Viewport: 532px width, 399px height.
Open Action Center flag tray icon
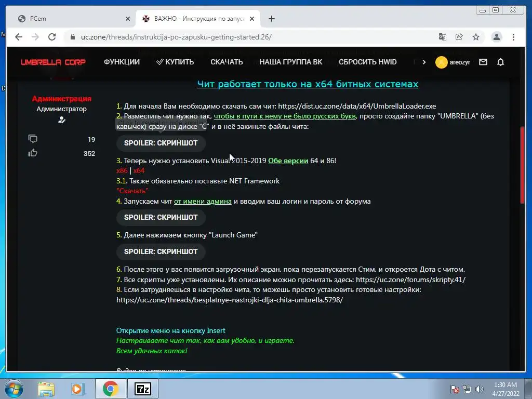coord(455,389)
